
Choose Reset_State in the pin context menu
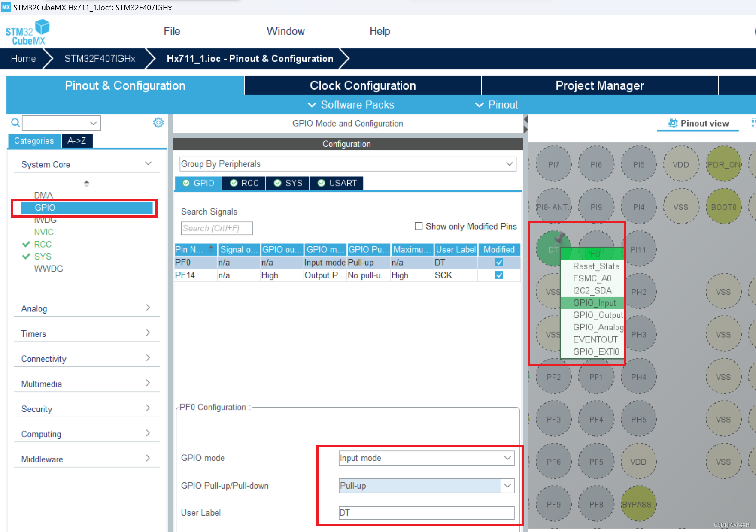(x=592, y=266)
